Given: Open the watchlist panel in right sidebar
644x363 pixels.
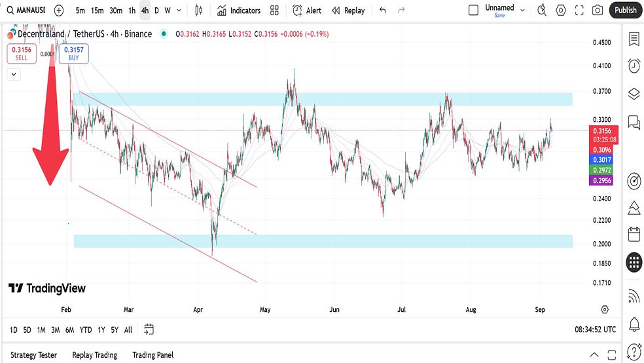Looking at the screenshot, I should click(x=633, y=39).
